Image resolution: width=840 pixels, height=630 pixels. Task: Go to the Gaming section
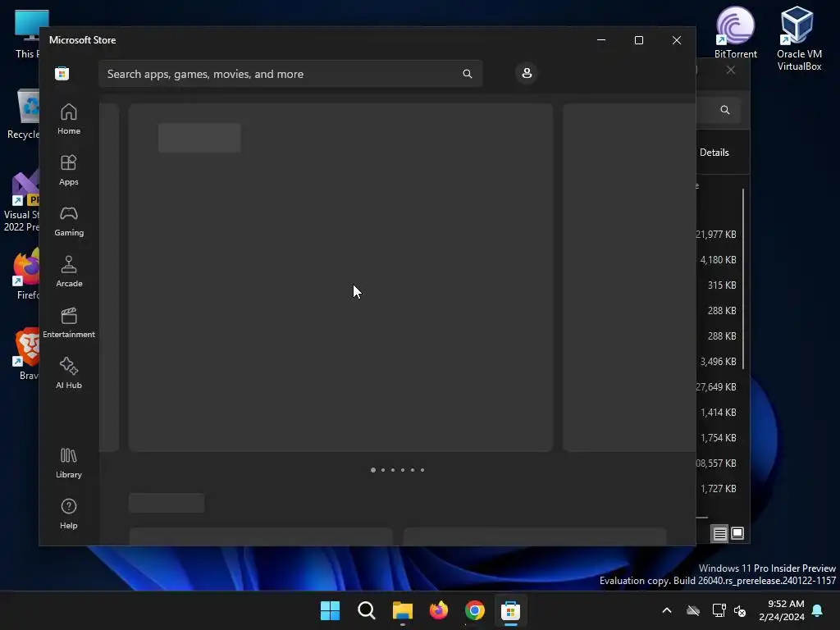69,221
